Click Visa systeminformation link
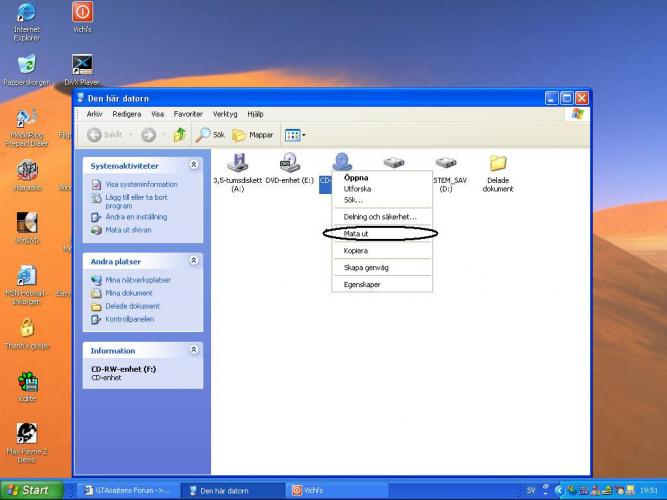 [141, 184]
